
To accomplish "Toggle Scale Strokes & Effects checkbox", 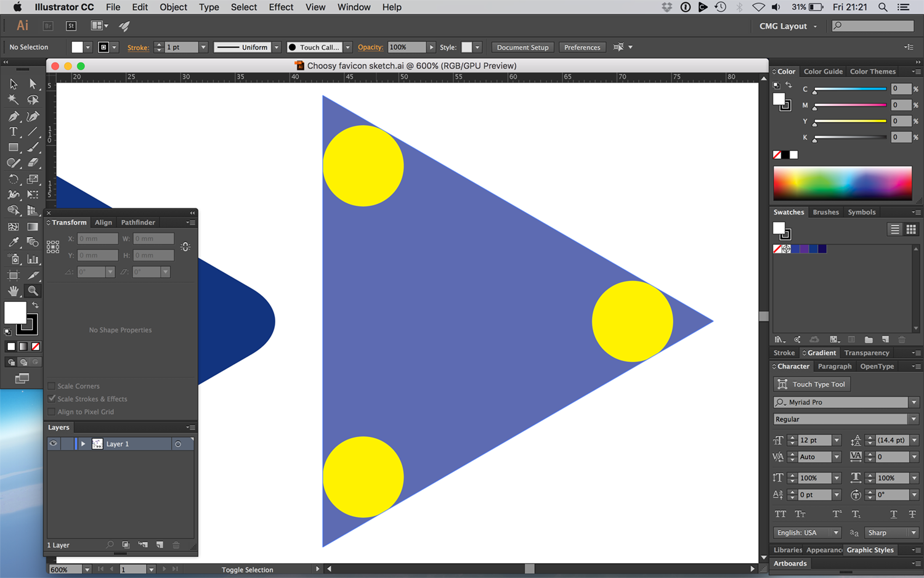I will point(52,399).
